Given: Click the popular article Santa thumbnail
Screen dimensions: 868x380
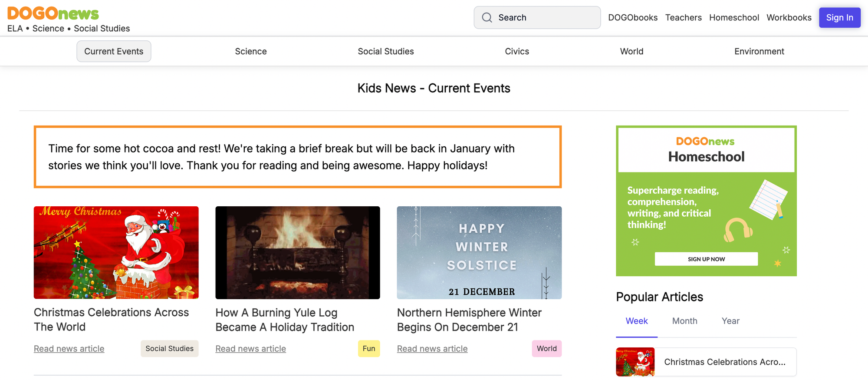Looking at the screenshot, I should pyautogui.click(x=635, y=362).
